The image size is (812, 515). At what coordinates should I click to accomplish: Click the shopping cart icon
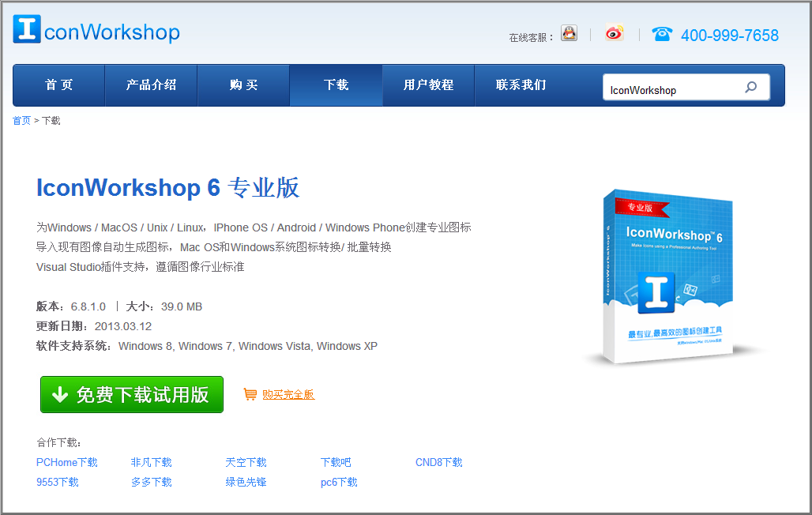click(250, 394)
